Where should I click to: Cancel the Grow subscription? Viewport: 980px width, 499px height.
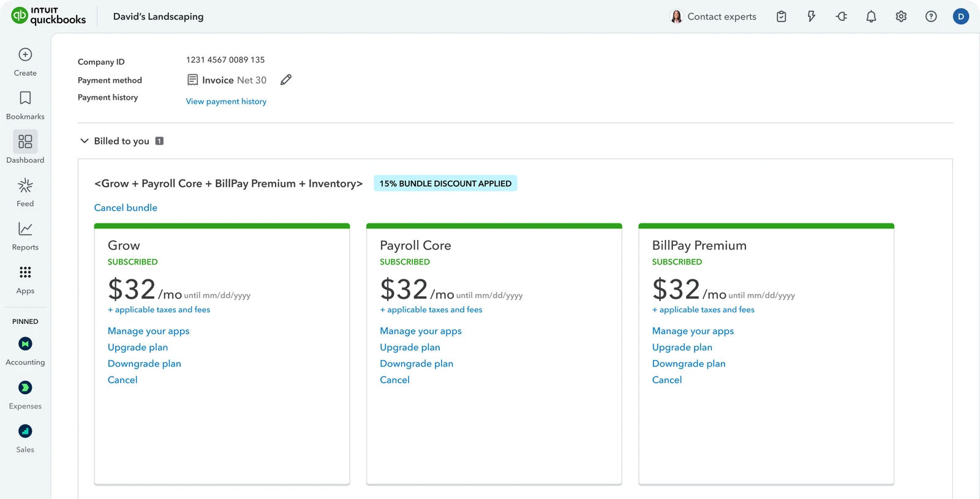click(123, 380)
